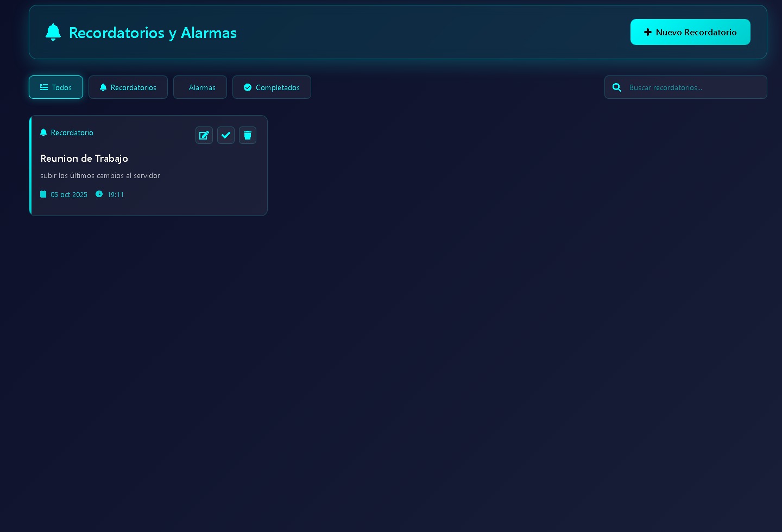Click the small bell icon on the card
The height and width of the screenshot is (532, 782).
(43, 132)
